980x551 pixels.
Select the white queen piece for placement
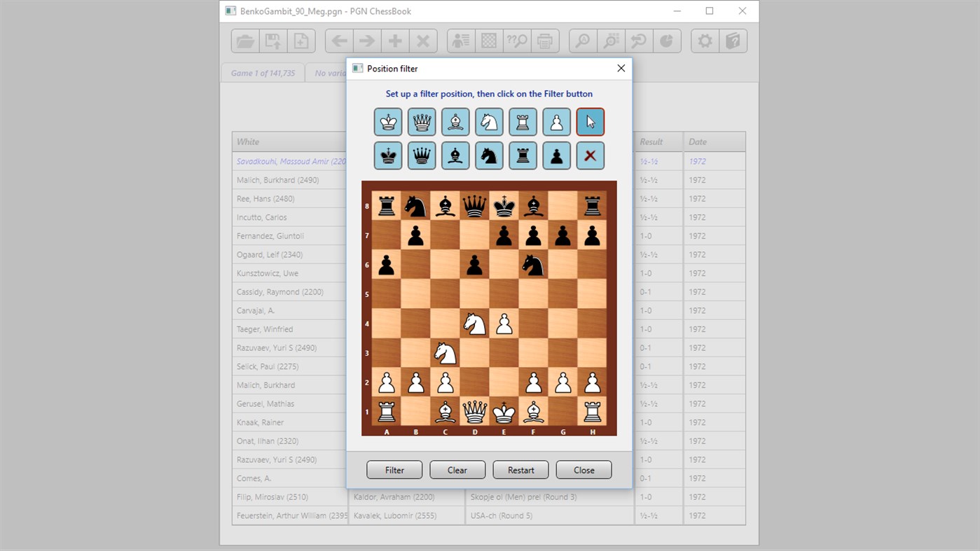(x=422, y=121)
